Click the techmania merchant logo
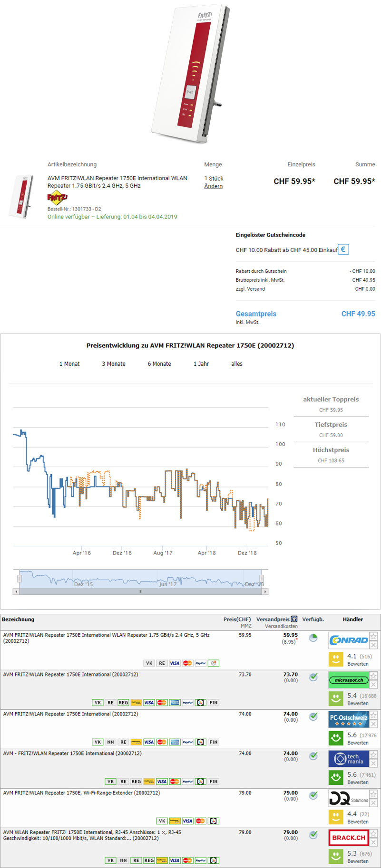 click(348, 759)
